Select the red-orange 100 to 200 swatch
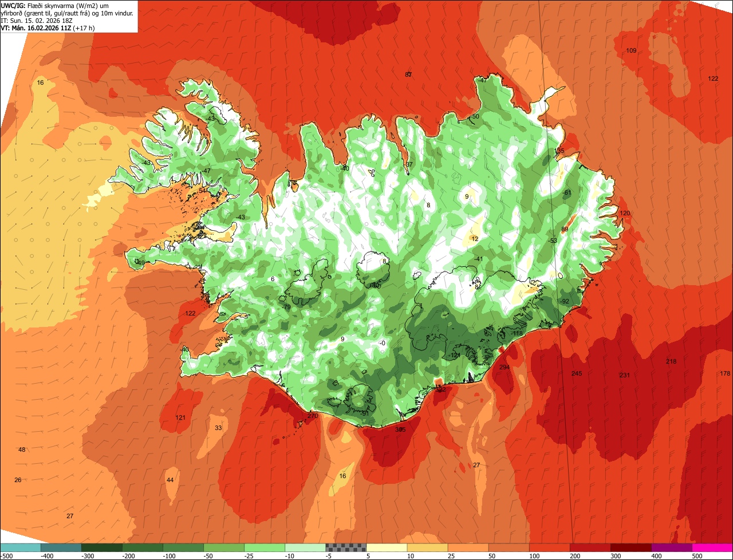 tap(549, 547)
